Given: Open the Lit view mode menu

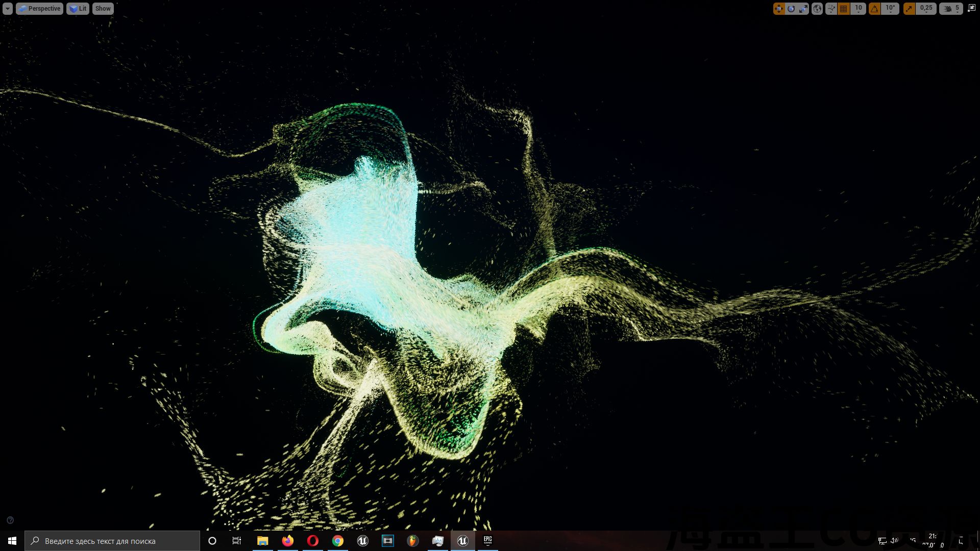Looking at the screenshot, I should pos(78,9).
